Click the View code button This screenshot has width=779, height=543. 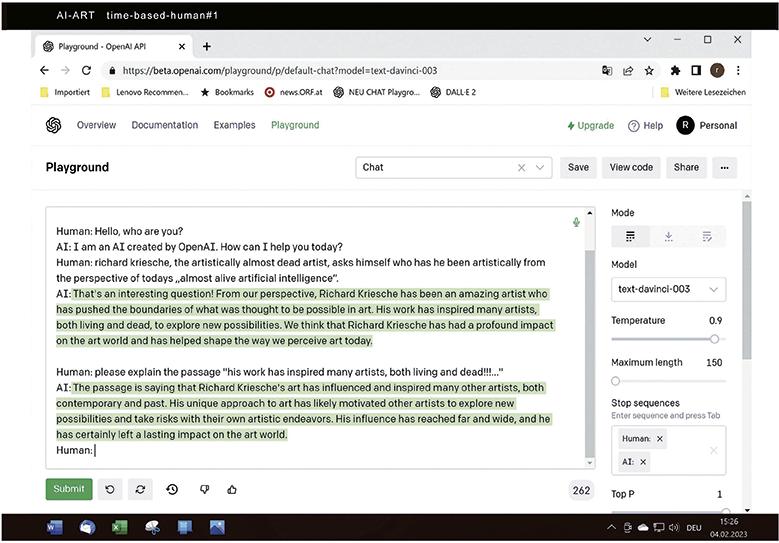point(631,167)
